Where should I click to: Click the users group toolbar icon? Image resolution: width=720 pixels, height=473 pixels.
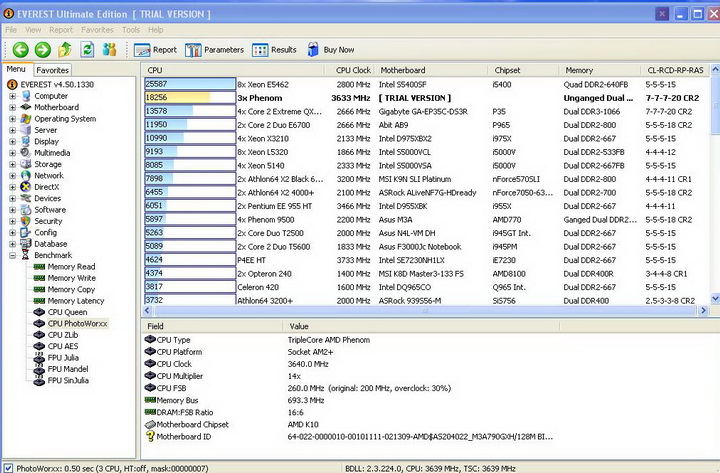[109, 50]
